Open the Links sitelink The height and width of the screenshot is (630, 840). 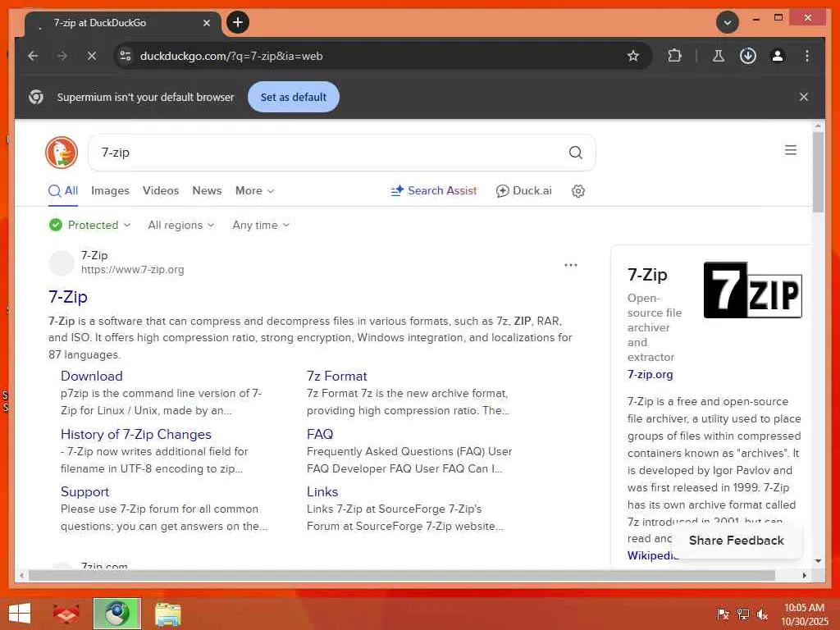(322, 492)
